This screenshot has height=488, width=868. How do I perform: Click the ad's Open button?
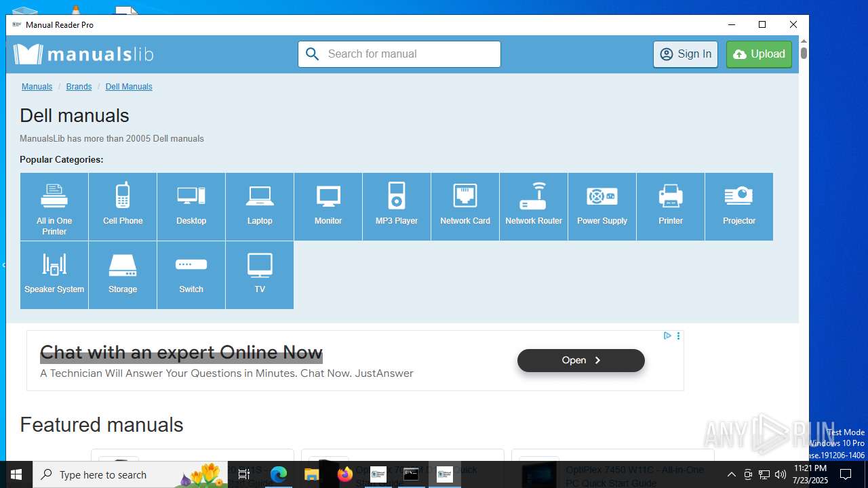581,361
